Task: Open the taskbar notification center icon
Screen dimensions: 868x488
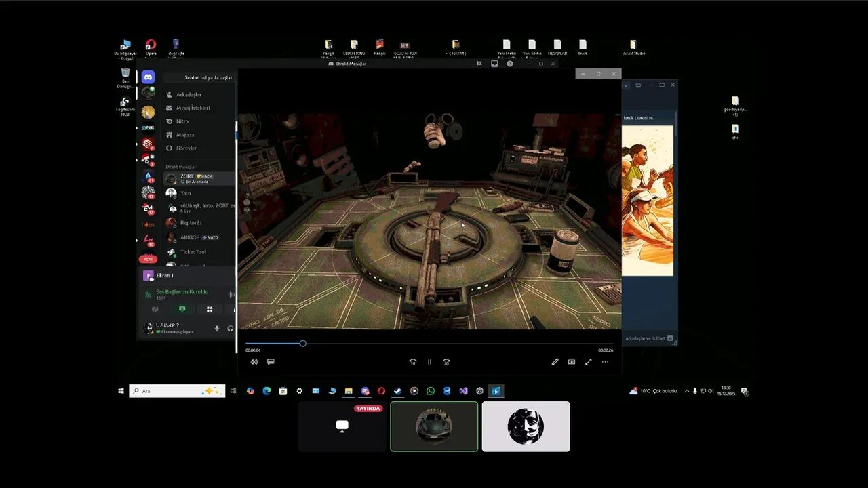Action: [x=745, y=391]
